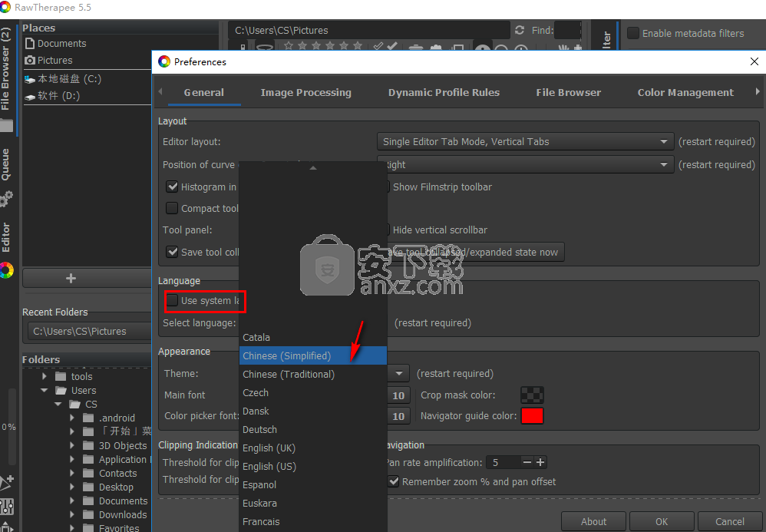The height and width of the screenshot is (532, 766).
Task: Click the Crop mask color swatch
Action: (532, 395)
